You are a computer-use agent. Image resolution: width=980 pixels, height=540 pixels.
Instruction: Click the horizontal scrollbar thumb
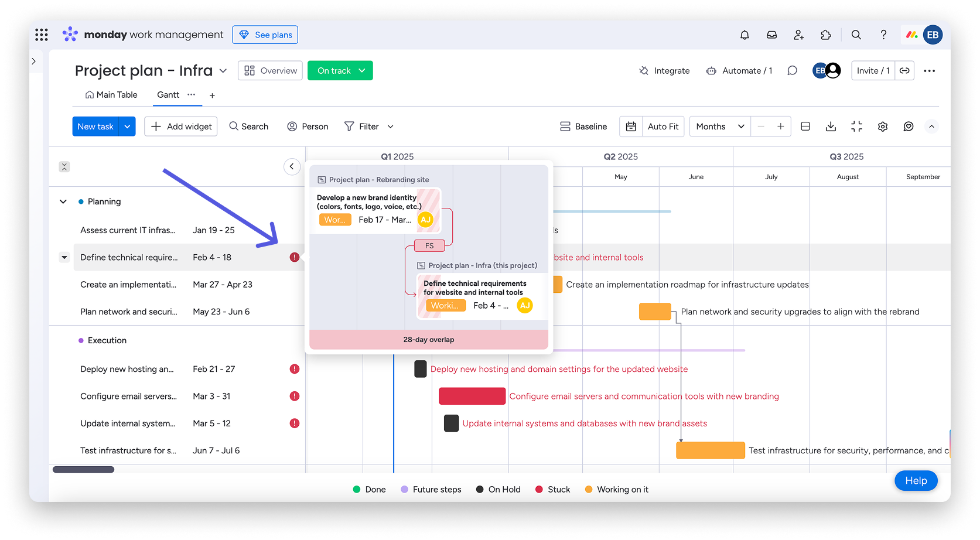tap(83, 470)
